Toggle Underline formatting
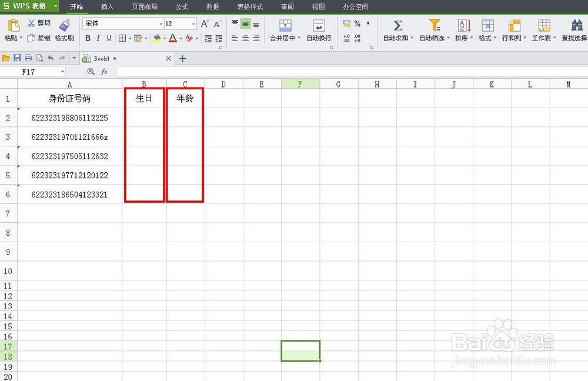 [x=109, y=38]
